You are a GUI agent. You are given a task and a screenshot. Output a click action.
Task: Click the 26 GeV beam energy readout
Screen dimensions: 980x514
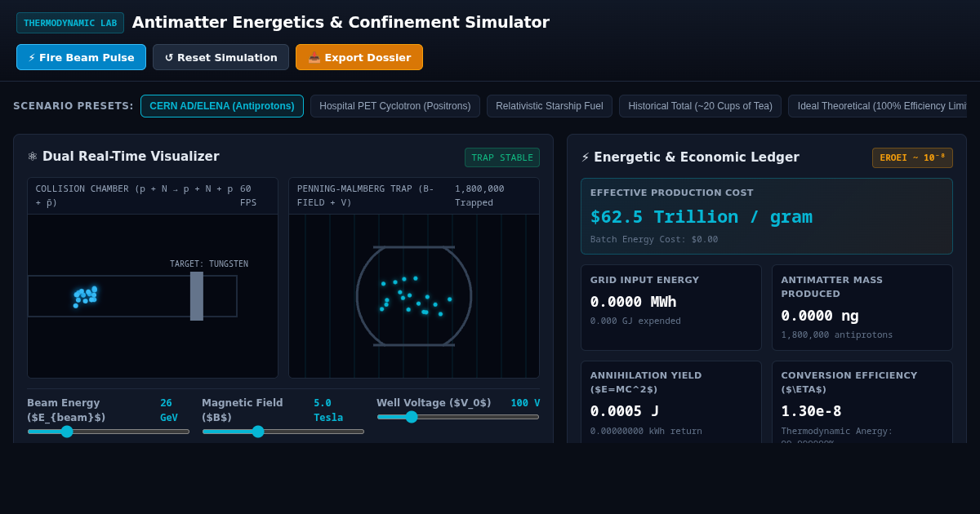pyautogui.click(x=169, y=410)
